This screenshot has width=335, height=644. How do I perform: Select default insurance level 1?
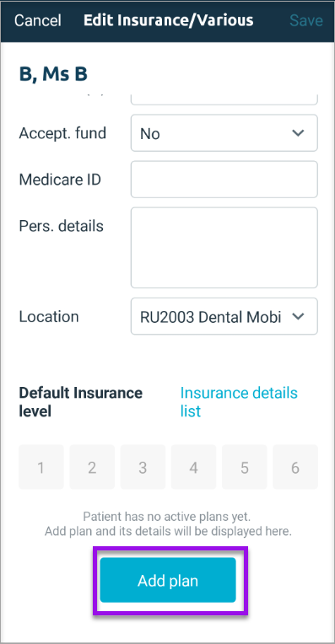point(41,467)
